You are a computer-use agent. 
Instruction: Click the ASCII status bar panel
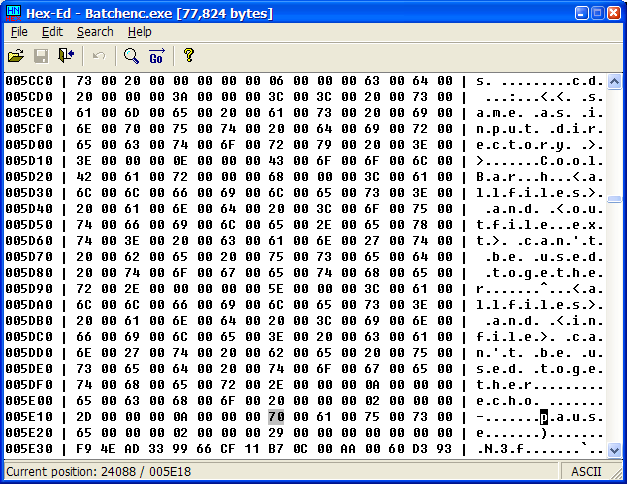pos(586,472)
